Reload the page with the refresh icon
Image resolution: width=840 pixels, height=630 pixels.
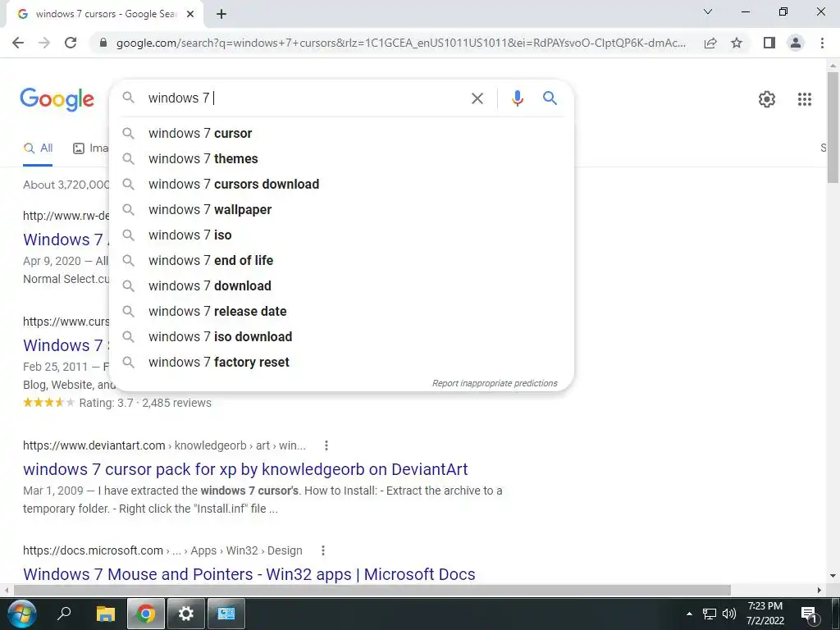(71, 43)
